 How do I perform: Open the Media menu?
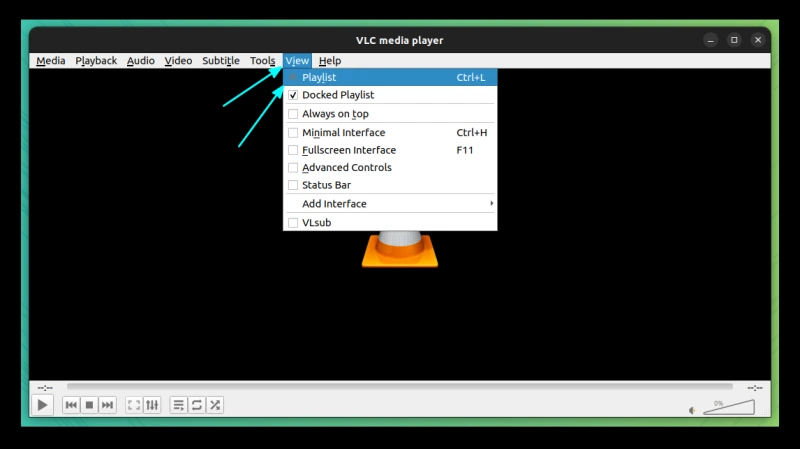51,61
